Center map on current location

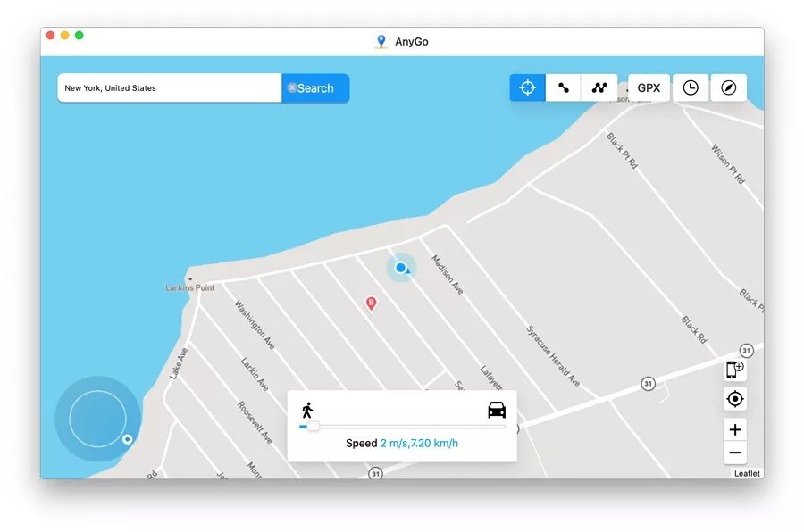click(x=734, y=399)
